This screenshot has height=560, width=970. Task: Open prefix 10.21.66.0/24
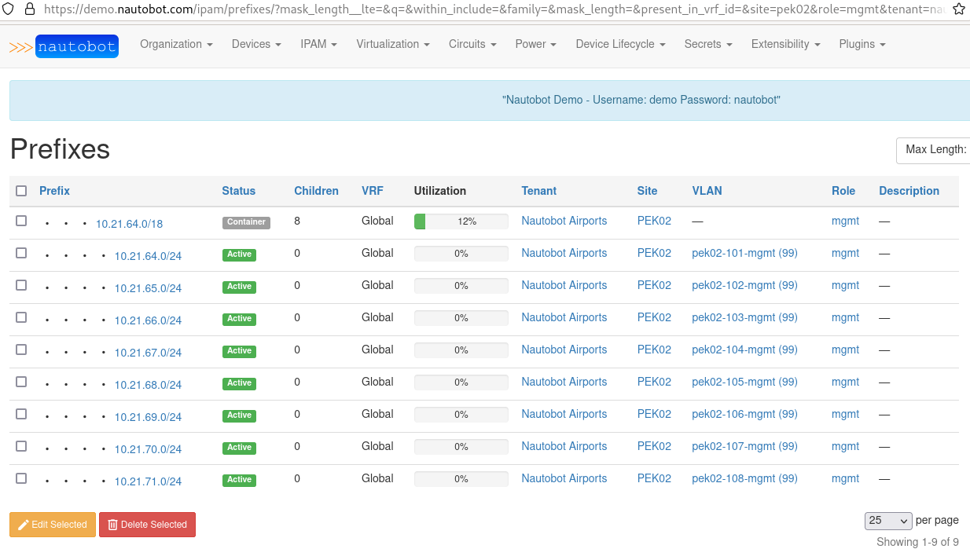[148, 320]
